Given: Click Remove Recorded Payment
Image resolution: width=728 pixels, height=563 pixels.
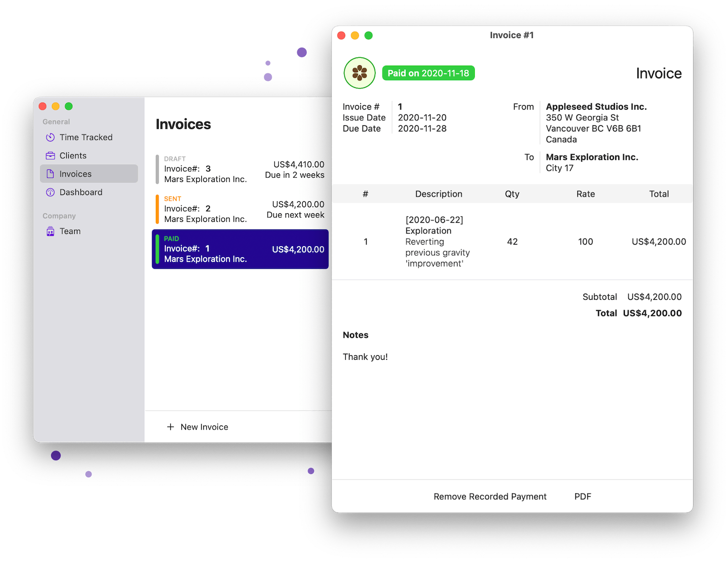Looking at the screenshot, I should [489, 496].
